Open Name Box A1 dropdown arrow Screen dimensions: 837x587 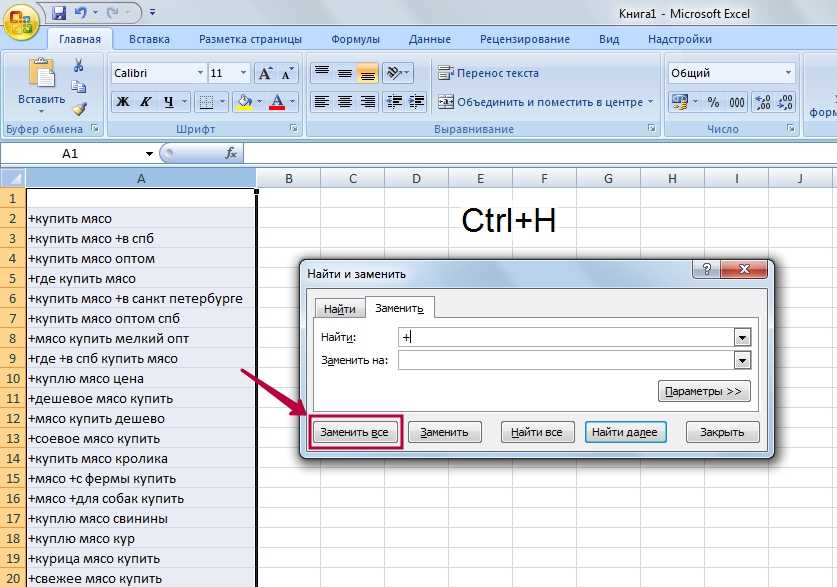click(149, 154)
